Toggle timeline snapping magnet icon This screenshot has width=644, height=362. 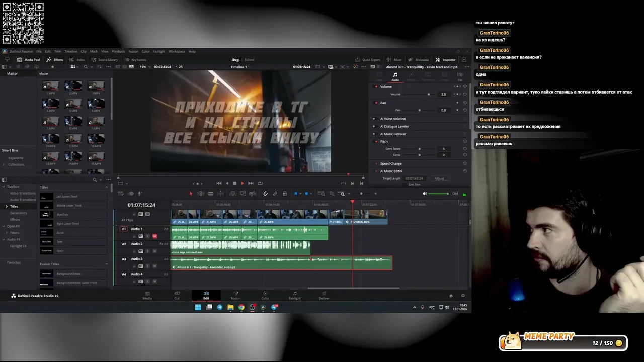click(x=266, y=194)
